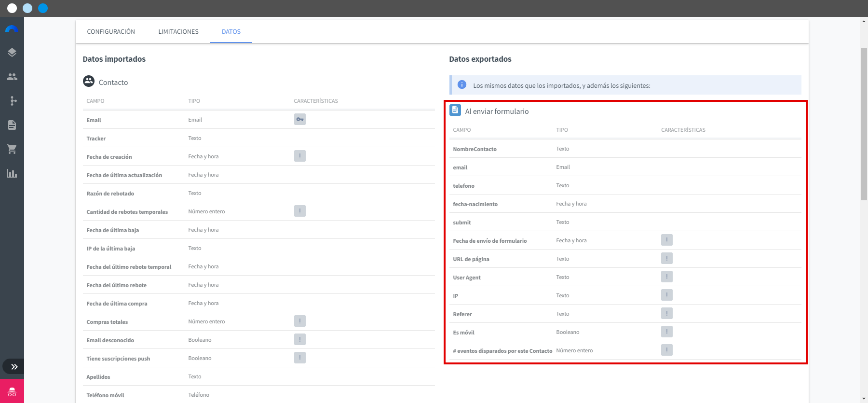Click the Contacto group icon
The width and height of the screenshot is (868, 403).
pyautogui.click(x=89, y=81)
